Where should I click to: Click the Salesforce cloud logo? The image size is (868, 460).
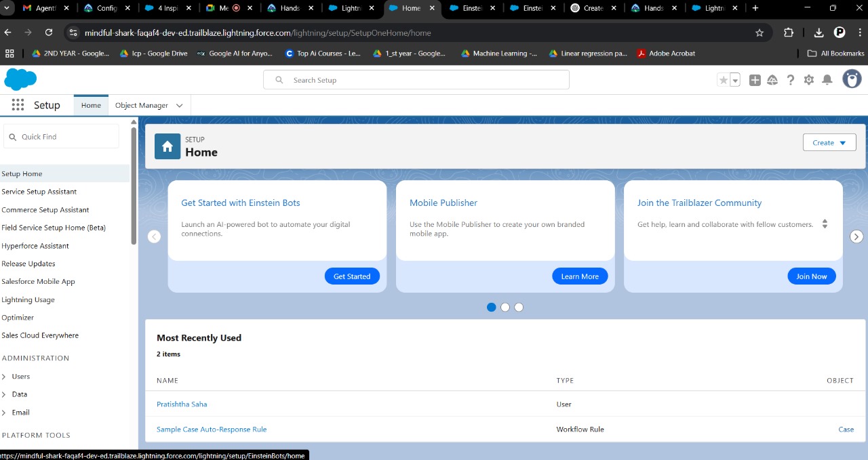click(x=20, y=79)
